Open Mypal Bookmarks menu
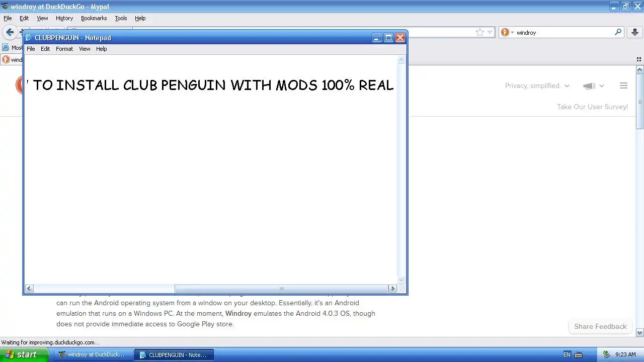The image size is (644, 362). point(94,18)
